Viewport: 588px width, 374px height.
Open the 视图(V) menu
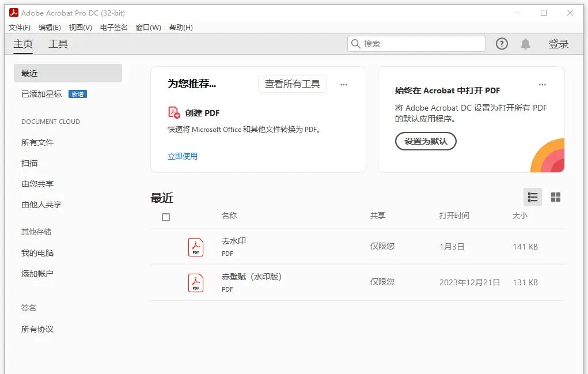pos(80,28)
